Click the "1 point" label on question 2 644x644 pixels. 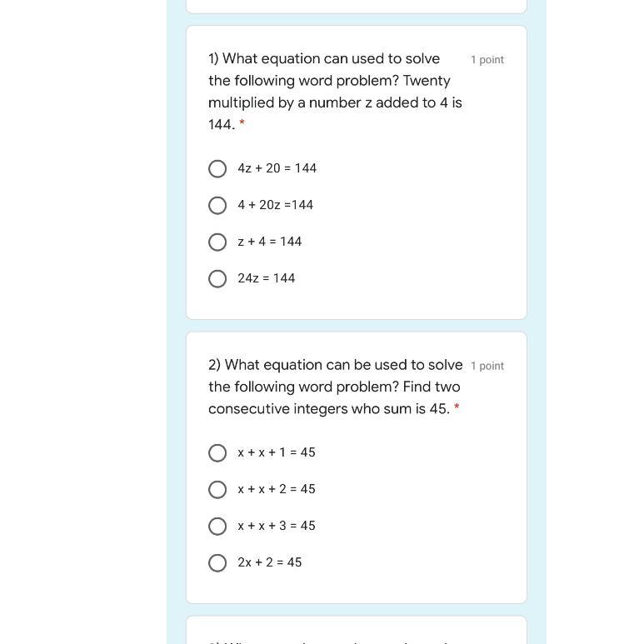tap(487, 366)
